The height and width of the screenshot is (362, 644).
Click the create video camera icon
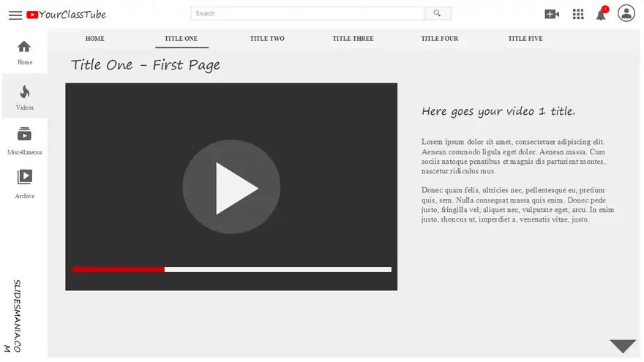[552, 15]
